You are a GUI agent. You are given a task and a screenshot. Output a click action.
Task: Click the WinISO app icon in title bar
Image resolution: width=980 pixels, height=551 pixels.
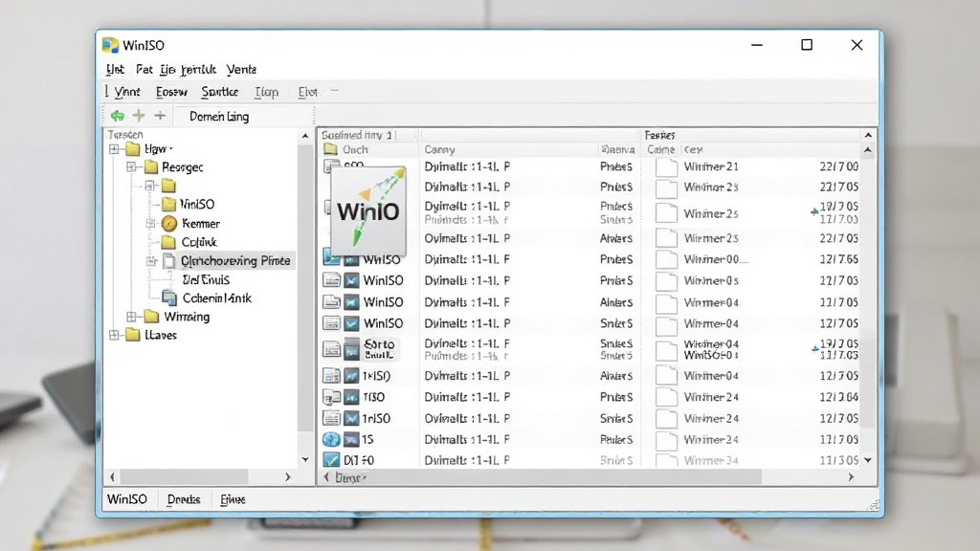click(x=111, y=45)
